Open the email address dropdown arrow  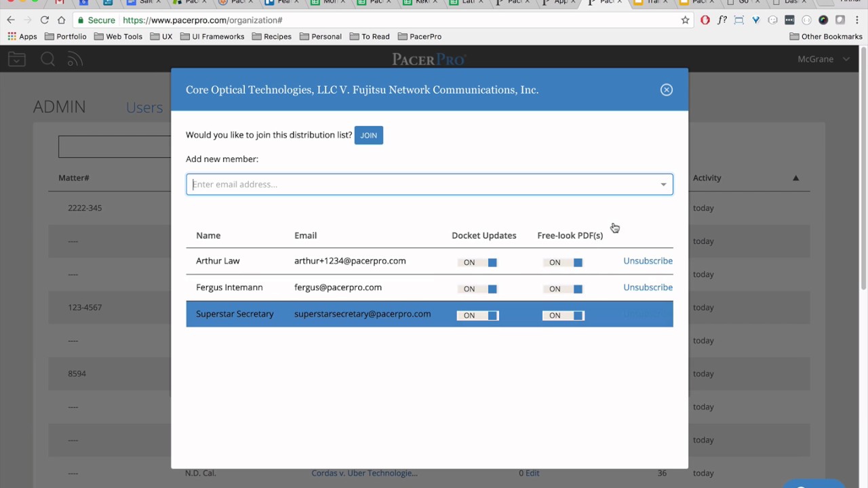pos(663,184)
